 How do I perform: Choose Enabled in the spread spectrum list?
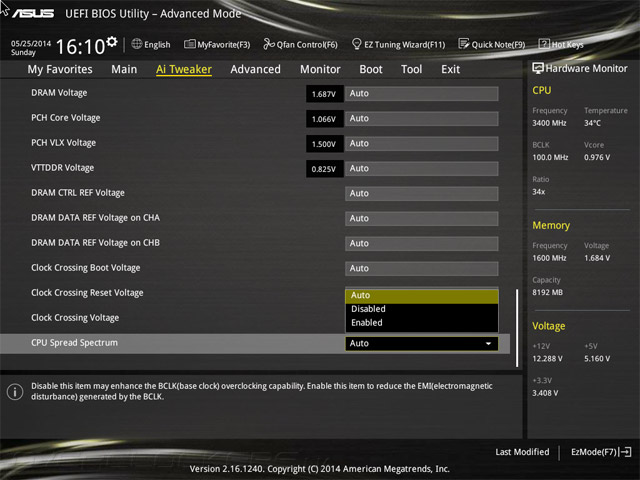[x=422, y=322]
